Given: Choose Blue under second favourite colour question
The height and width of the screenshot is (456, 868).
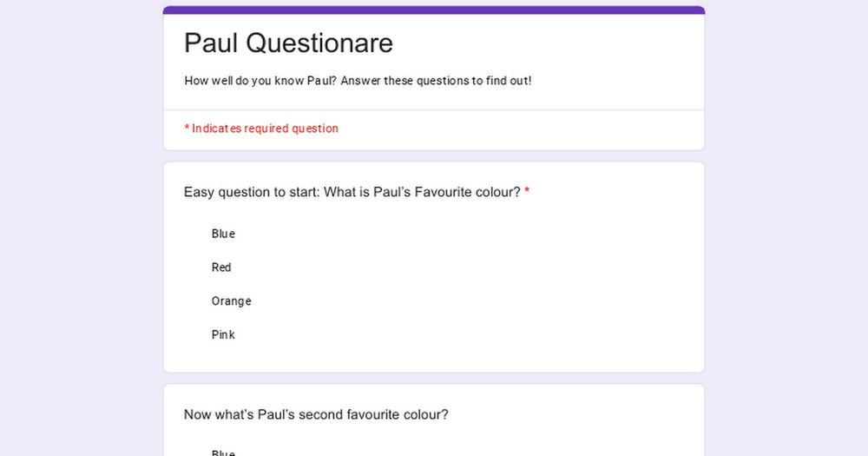Looking at the screenshot, I should 223,453.
